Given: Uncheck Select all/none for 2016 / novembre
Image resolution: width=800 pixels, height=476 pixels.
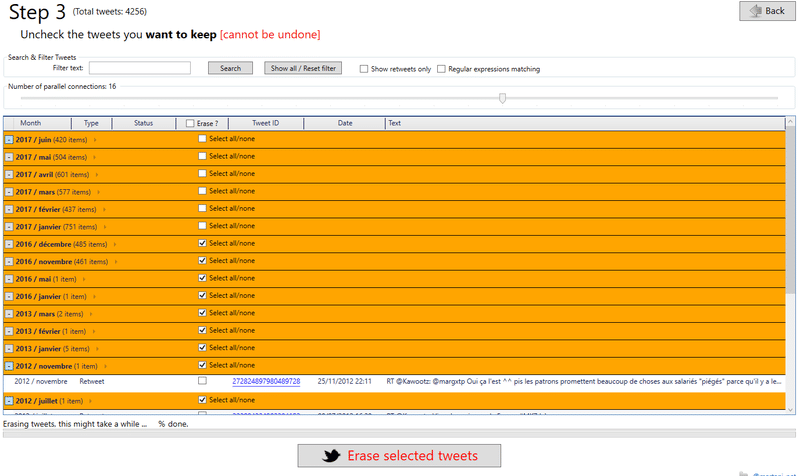Looking at the screenshot, I should [203, 261].
